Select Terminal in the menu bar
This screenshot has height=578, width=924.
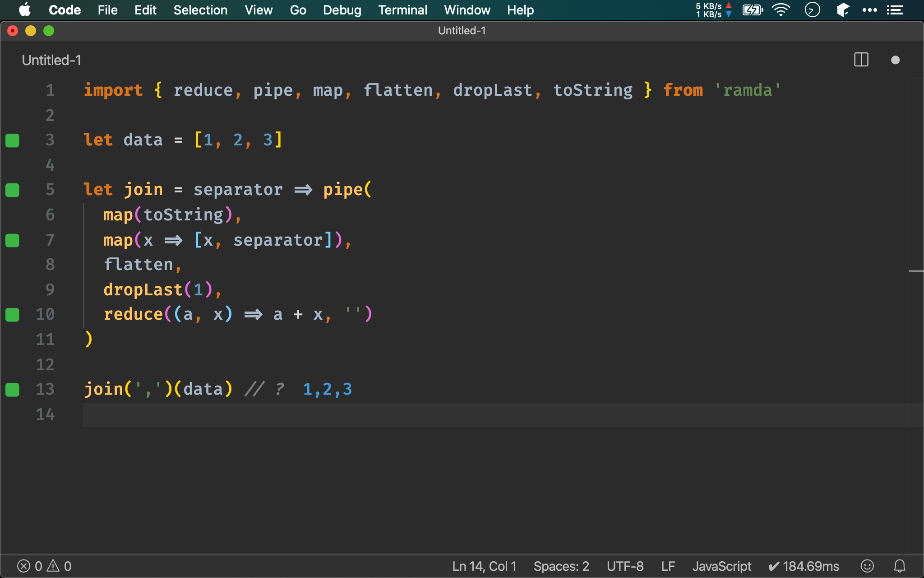[402, 10]
